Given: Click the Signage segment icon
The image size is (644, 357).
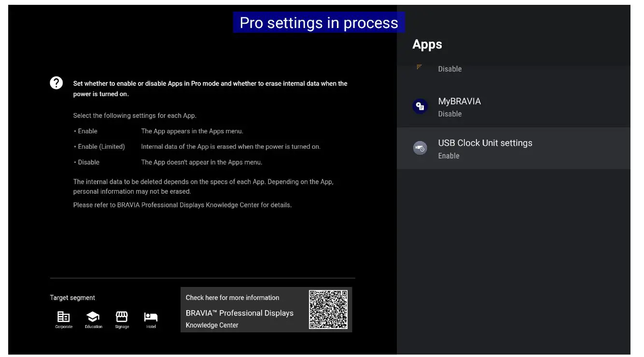Looking at the screenshot, I should (x=122, y=319).
